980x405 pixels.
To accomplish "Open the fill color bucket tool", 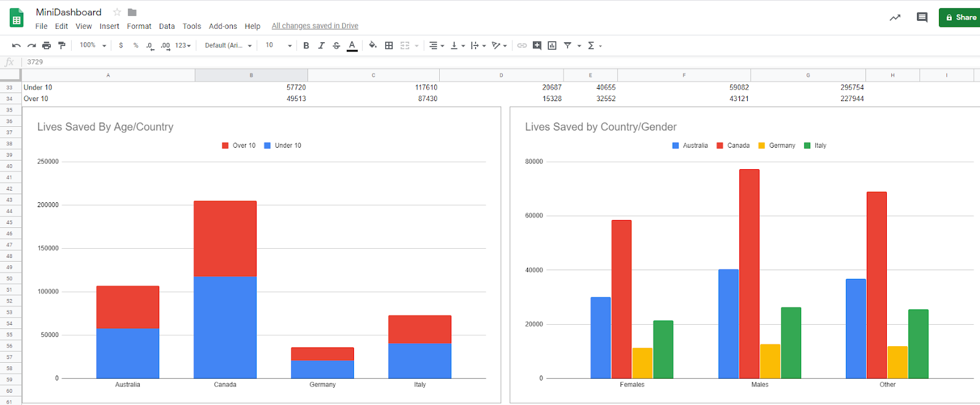I will (372, 45).
